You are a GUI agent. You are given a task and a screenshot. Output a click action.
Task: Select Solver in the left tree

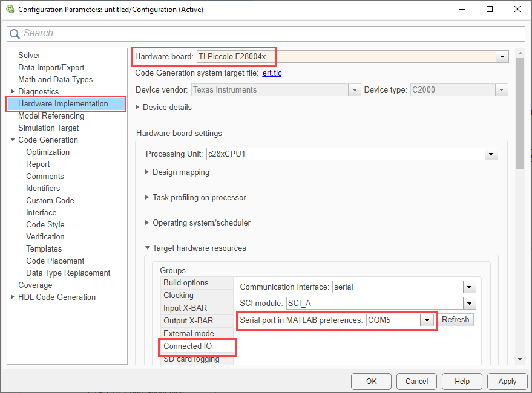(29, 56)
